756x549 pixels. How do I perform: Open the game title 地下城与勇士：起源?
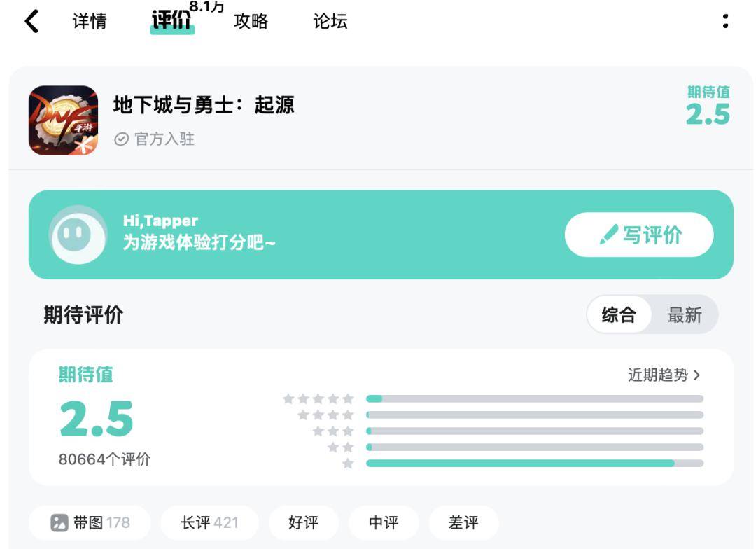(204, 104)
